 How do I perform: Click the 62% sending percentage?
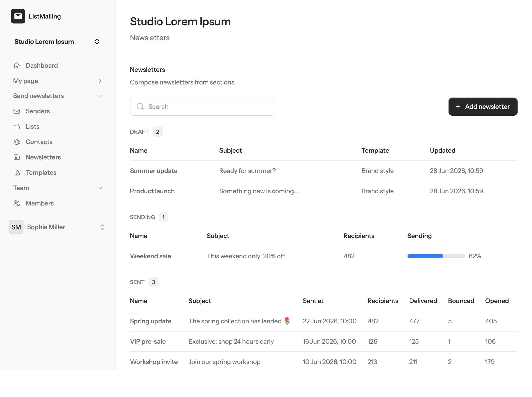(x=475, y=256)
